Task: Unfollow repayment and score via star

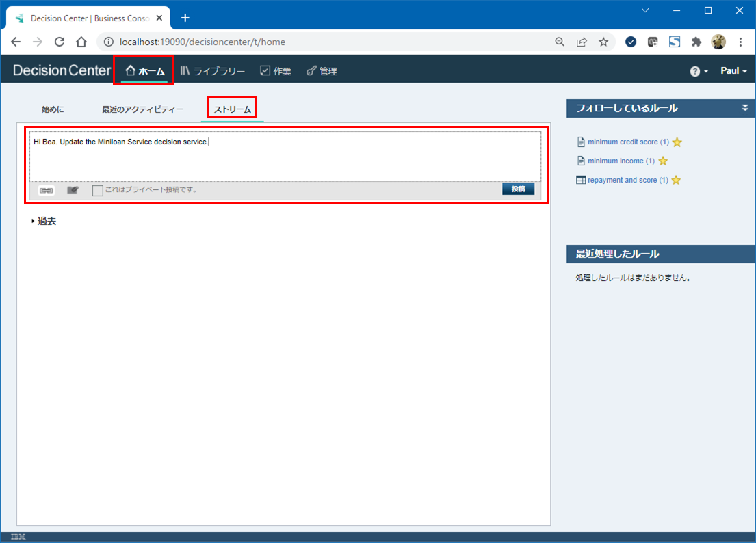Action: [676, 180]
